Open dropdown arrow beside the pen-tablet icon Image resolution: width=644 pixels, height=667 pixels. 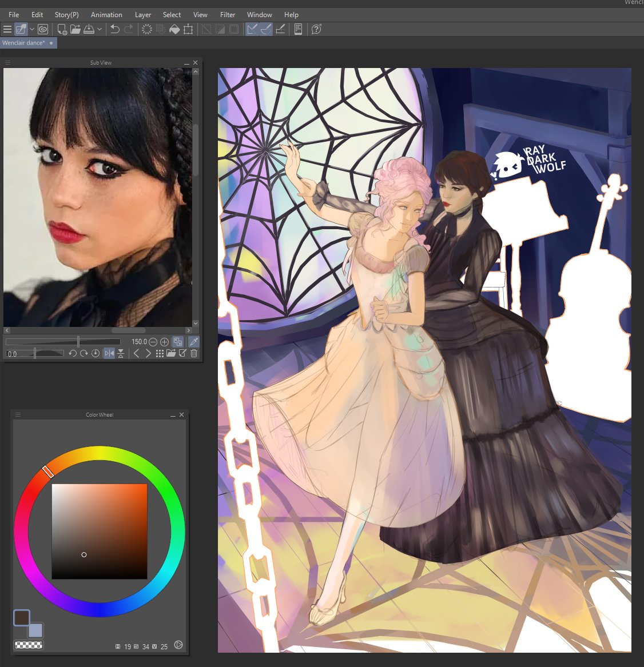32,29
